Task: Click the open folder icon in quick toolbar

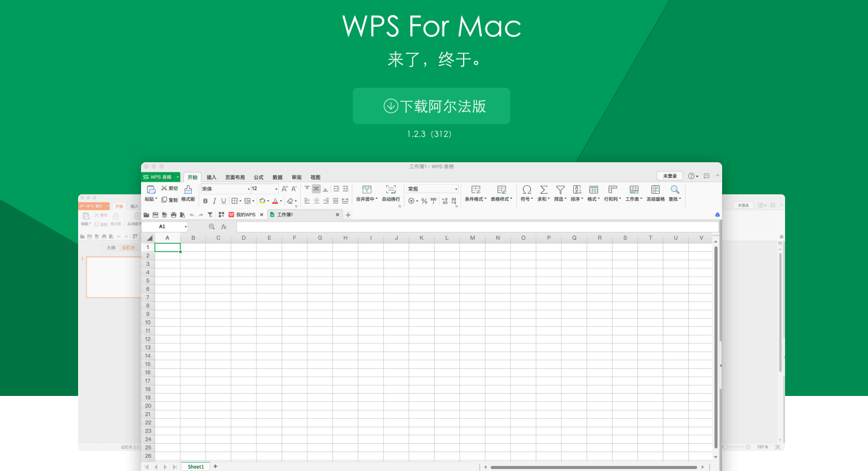Action: [146, 215]
